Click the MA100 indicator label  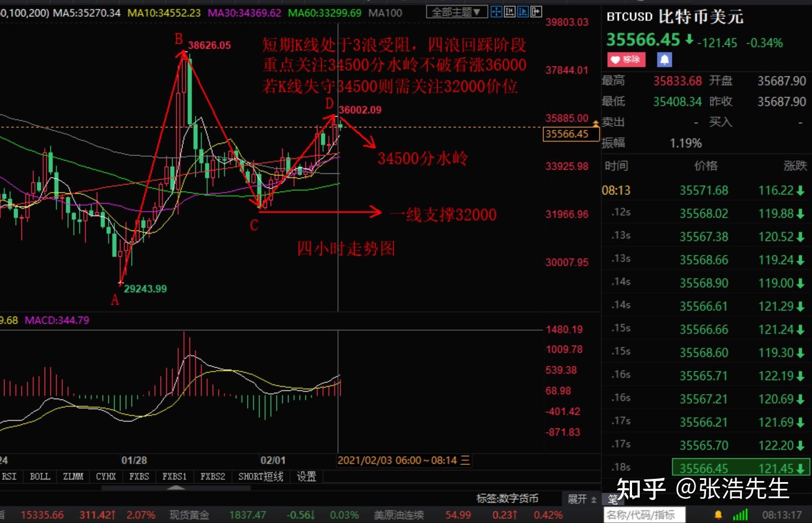[x=385, y=13]
